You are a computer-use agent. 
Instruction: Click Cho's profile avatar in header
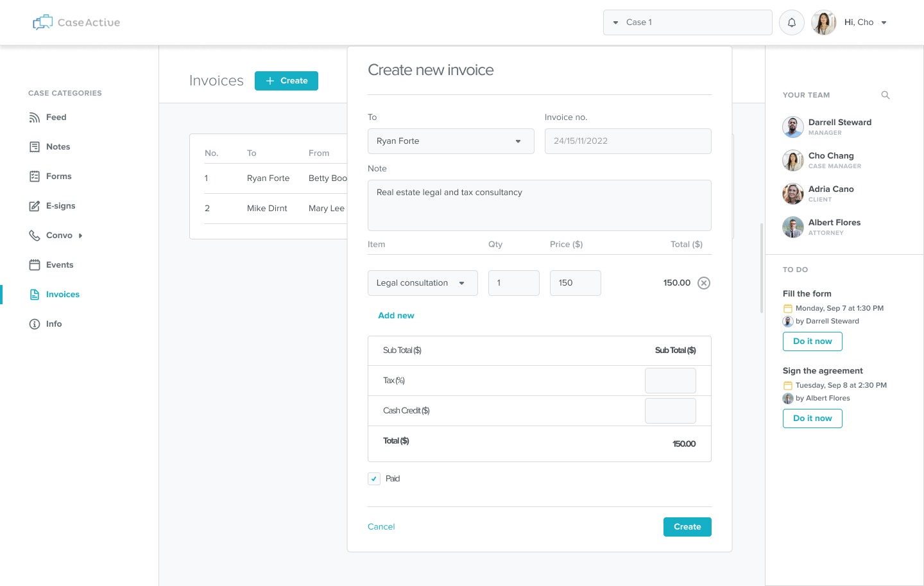click(823, 22)
